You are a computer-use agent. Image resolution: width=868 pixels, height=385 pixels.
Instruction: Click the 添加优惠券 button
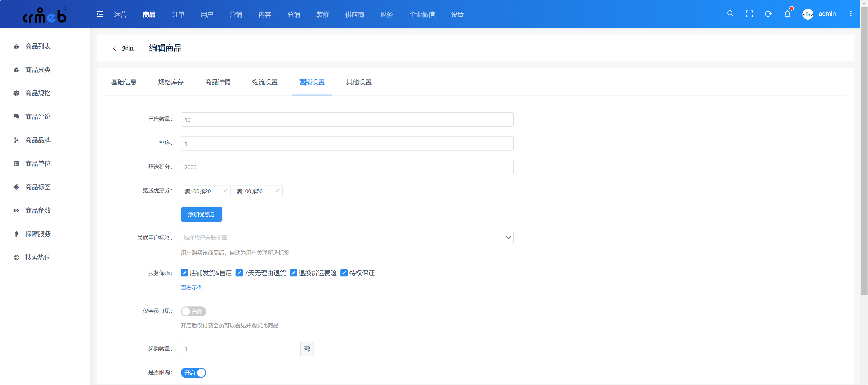coord(201,214)
